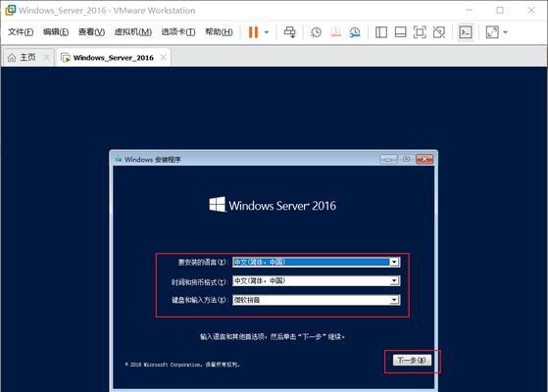548x392 pixels.
Task: Open the console view
Action: pyautogui.click(x=466, y=32)
